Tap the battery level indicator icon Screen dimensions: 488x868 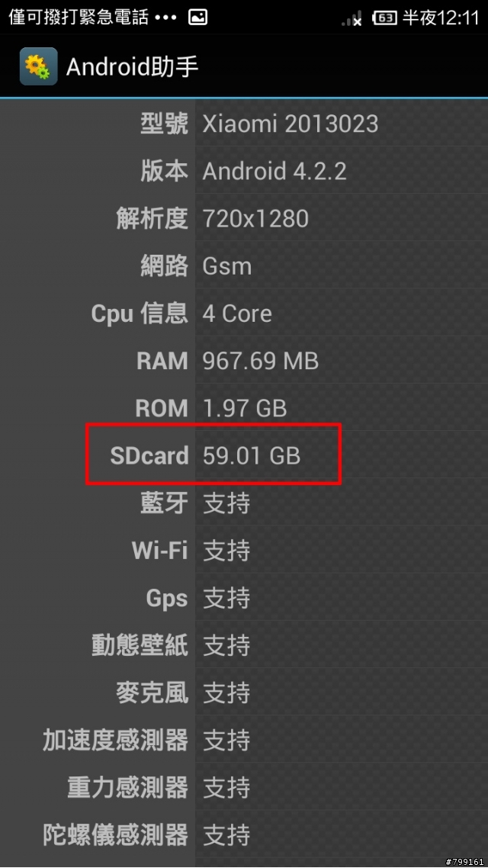tap(385, 18)
